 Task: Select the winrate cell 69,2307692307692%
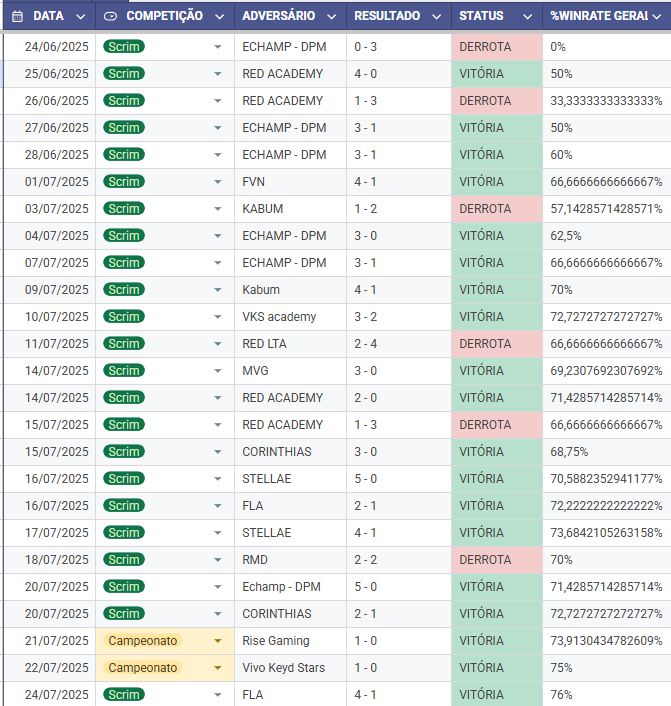(x=607, y=371)
